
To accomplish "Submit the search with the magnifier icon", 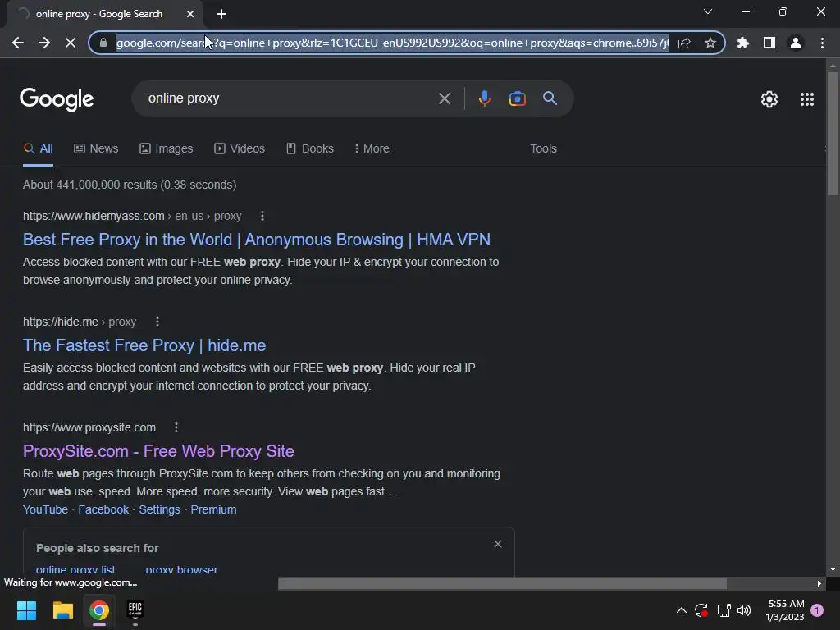I will click(550, 98).
